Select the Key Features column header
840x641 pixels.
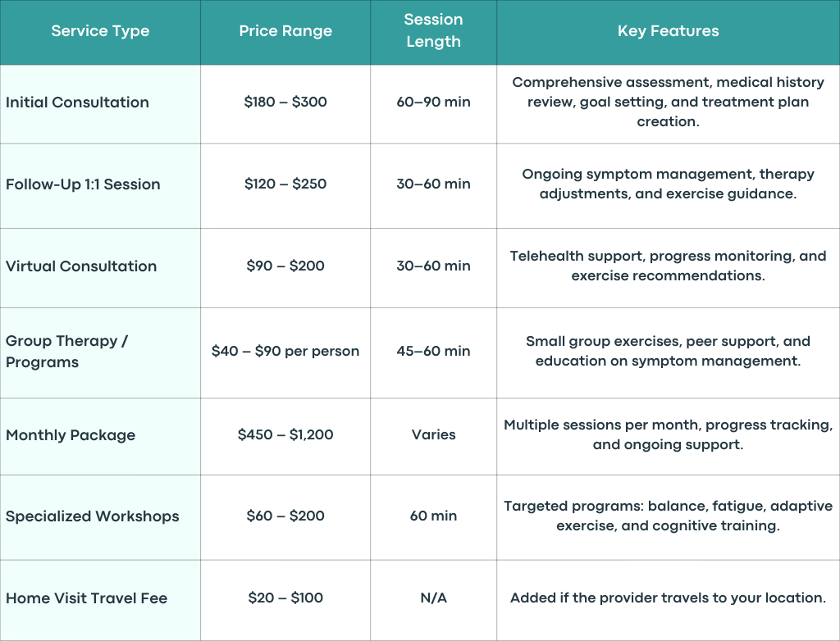coord(668,31)
